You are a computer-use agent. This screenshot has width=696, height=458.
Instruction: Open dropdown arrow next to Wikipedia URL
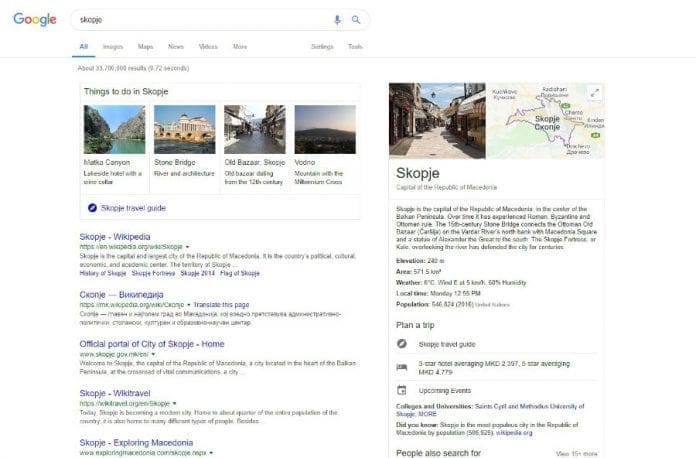[187, 246]
